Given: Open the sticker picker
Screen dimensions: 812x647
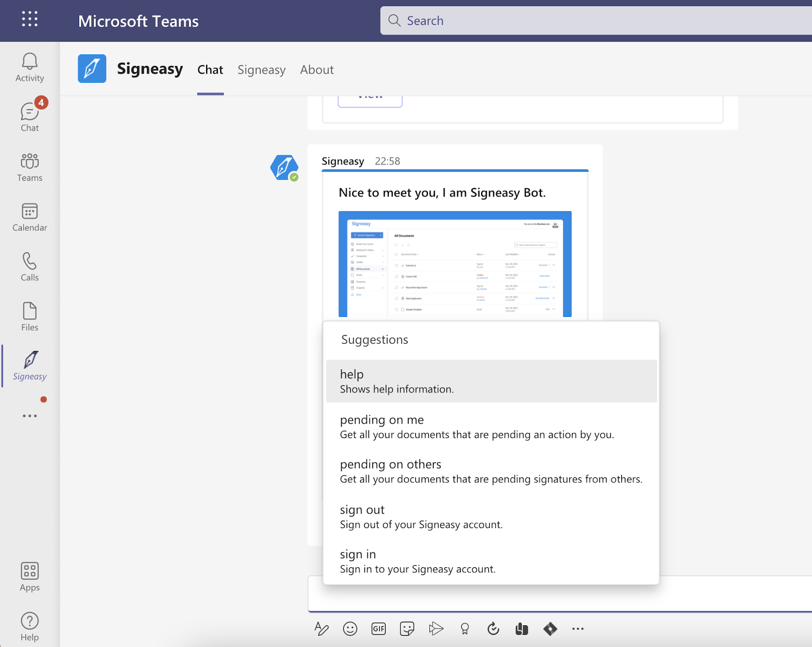Looking at the screenshot, I should point(407,629).
